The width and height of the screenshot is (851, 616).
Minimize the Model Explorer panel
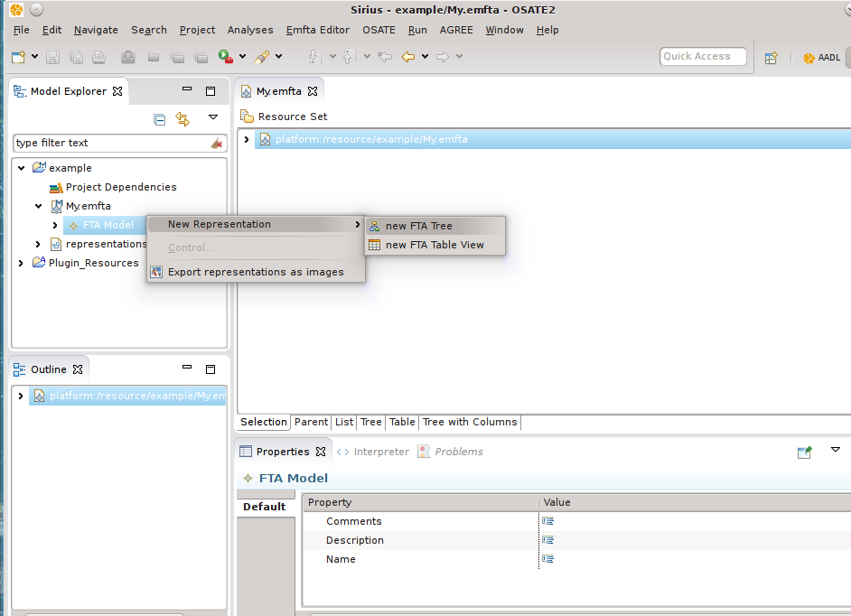(187, 89)
